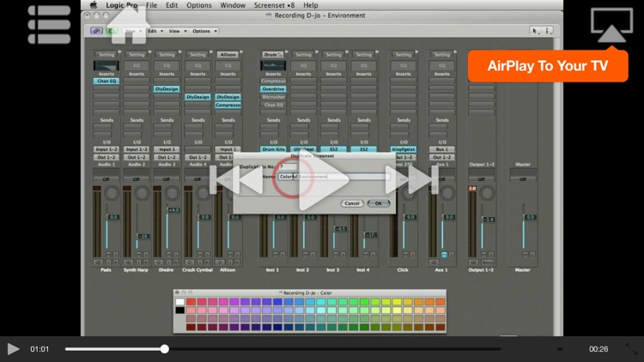Pick the black swatch in Color palette
This screenshot has width=644, height=362.
coord(180,310)
